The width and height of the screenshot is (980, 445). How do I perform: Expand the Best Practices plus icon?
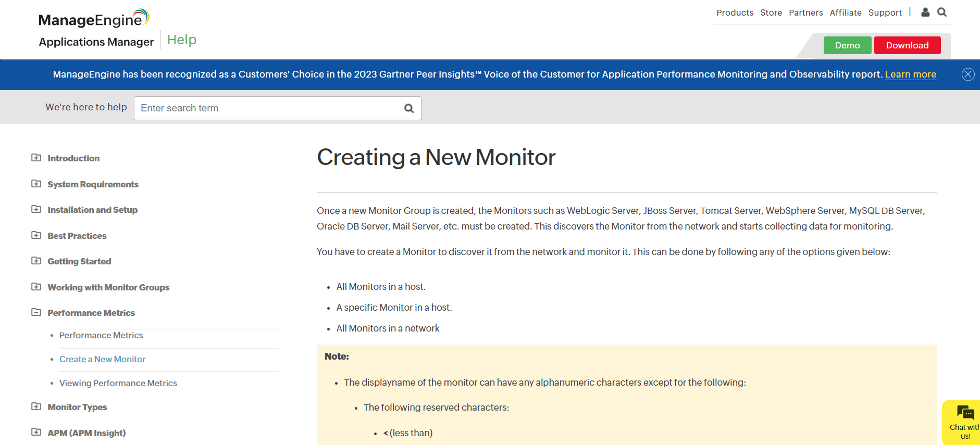point(36,235)
